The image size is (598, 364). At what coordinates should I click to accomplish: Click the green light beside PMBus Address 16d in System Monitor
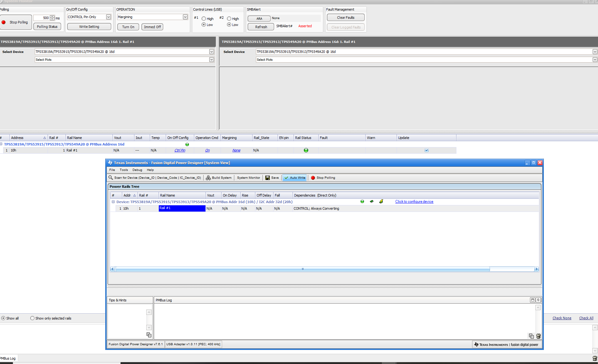(x=187, y=144)
